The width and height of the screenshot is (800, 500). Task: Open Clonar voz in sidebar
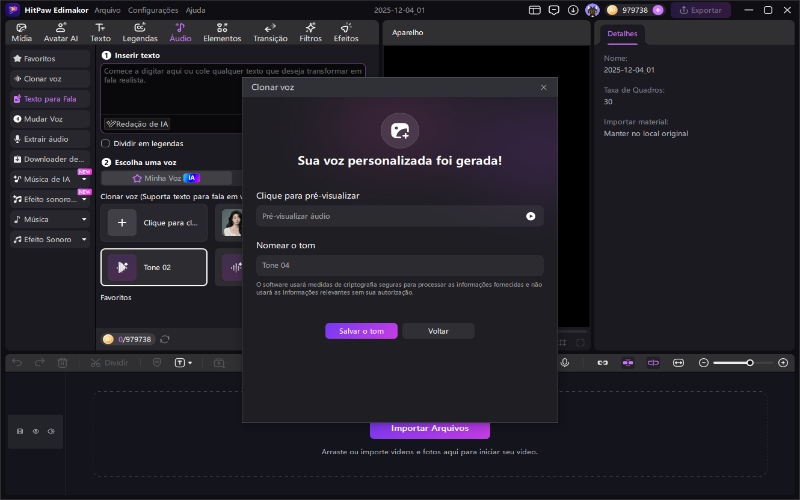(50, 79)
